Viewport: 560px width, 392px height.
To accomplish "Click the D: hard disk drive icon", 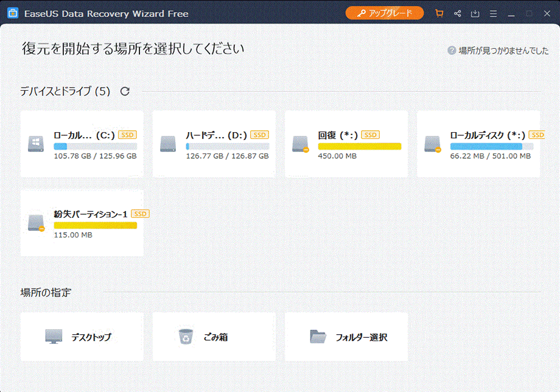I will point(168,144).
